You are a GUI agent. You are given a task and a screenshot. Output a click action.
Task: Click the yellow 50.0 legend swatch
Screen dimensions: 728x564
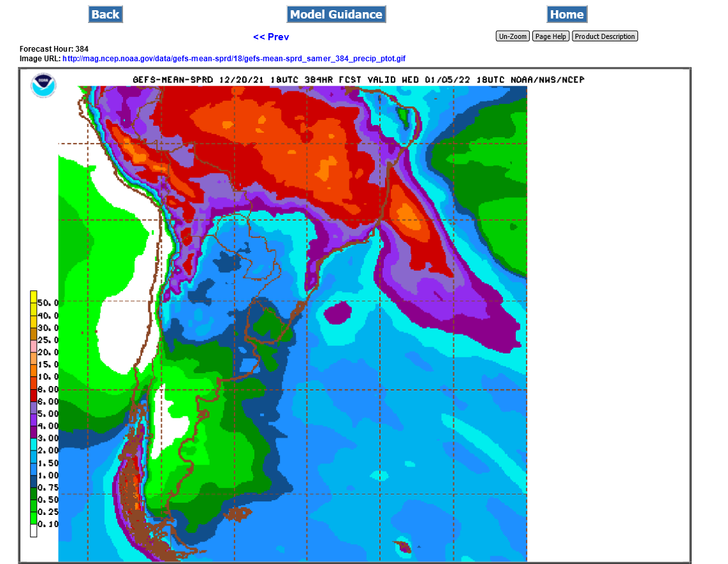33,297
